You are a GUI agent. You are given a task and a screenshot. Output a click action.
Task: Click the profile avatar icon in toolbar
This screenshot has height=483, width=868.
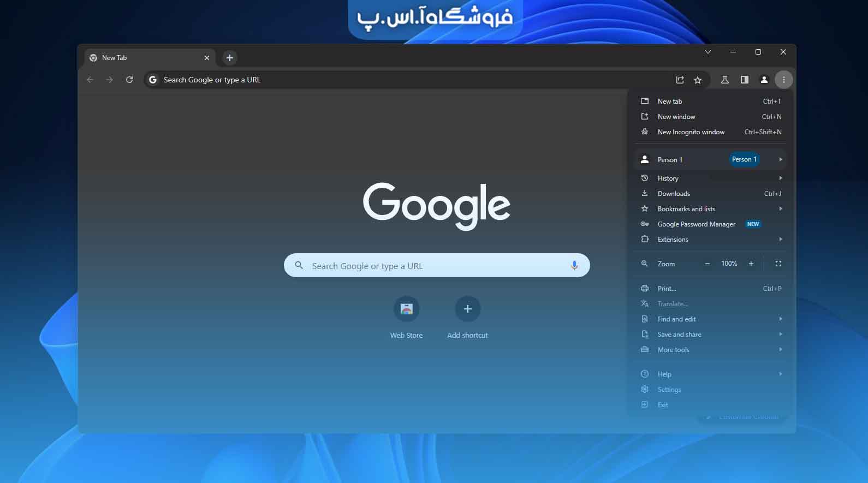tap(764, 80)
